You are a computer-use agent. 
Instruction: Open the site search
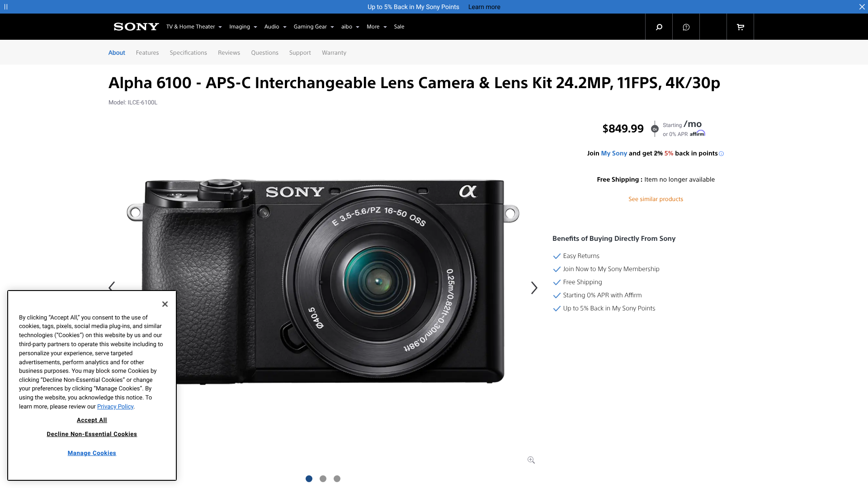tap(659, 27)
